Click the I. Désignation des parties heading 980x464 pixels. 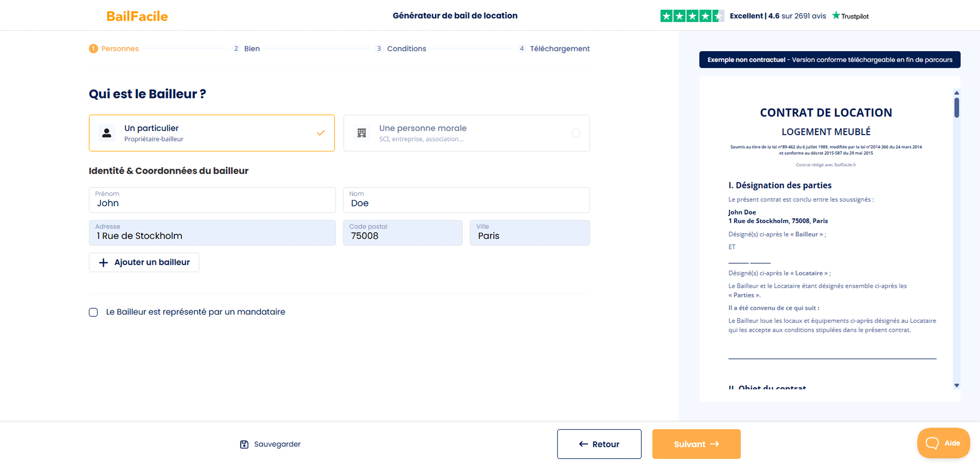(780, 185)
